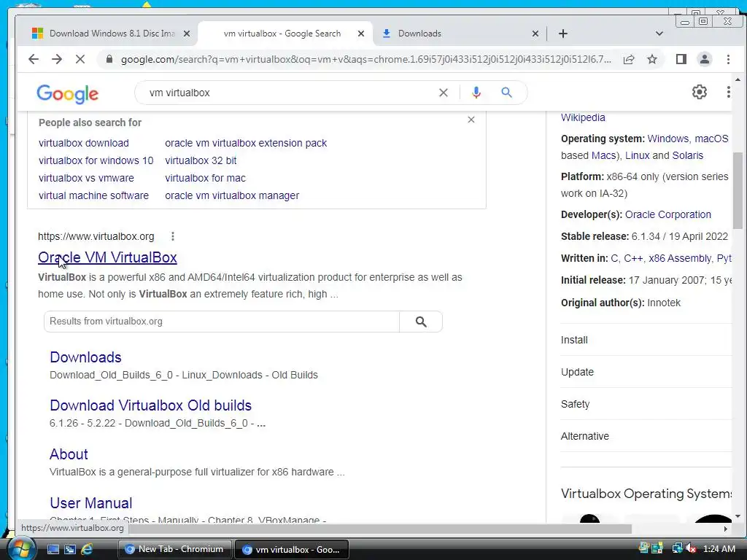Open the Oracle Corporation developer link
This screenshot has width=747, height=560.
[668, 214]
